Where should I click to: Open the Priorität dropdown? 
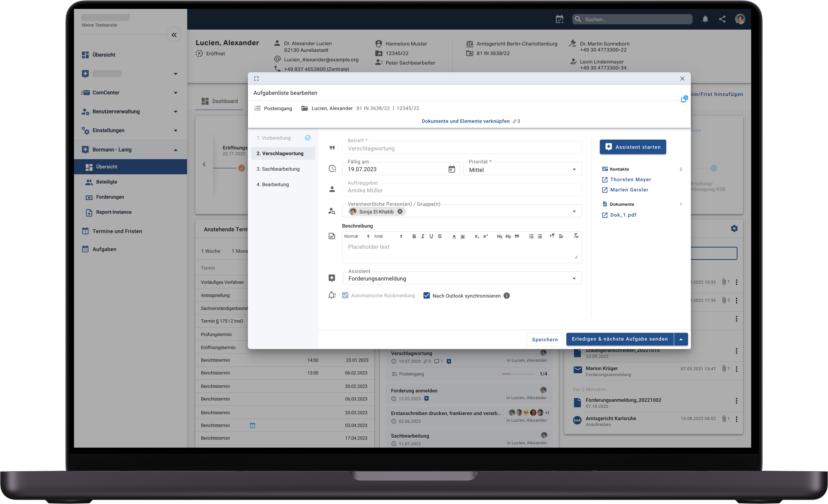click(574, 169)
